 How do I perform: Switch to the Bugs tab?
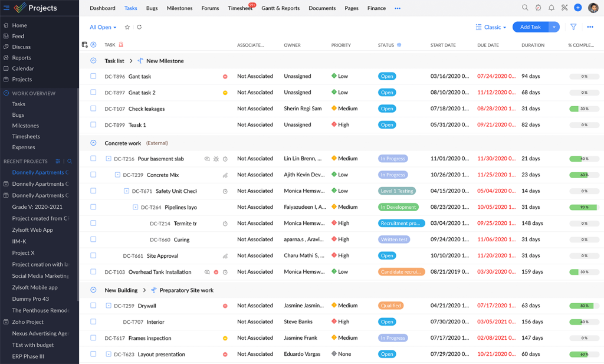153,8
